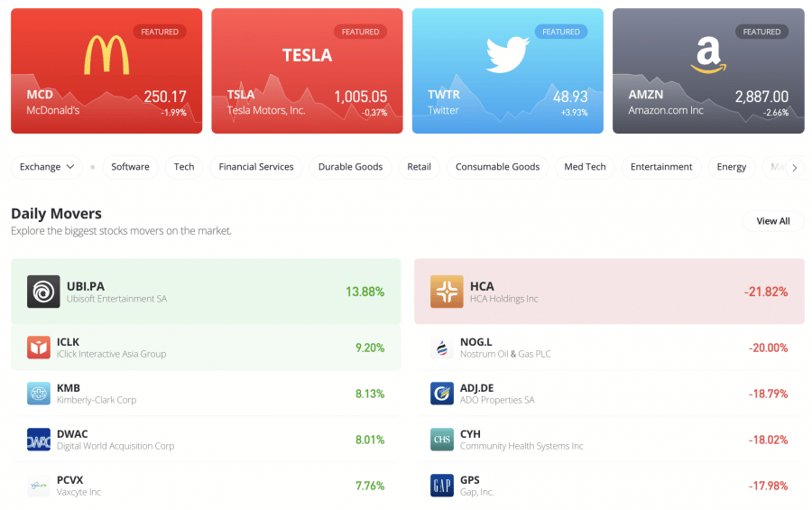Click the Vaxcyte logo icon

[39, 486]
